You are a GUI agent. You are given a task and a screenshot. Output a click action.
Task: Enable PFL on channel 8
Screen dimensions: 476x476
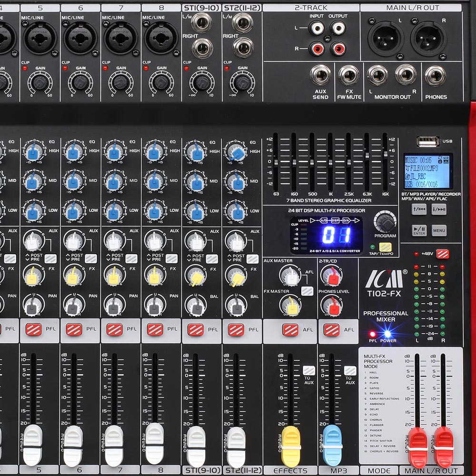tap(155, 329)
